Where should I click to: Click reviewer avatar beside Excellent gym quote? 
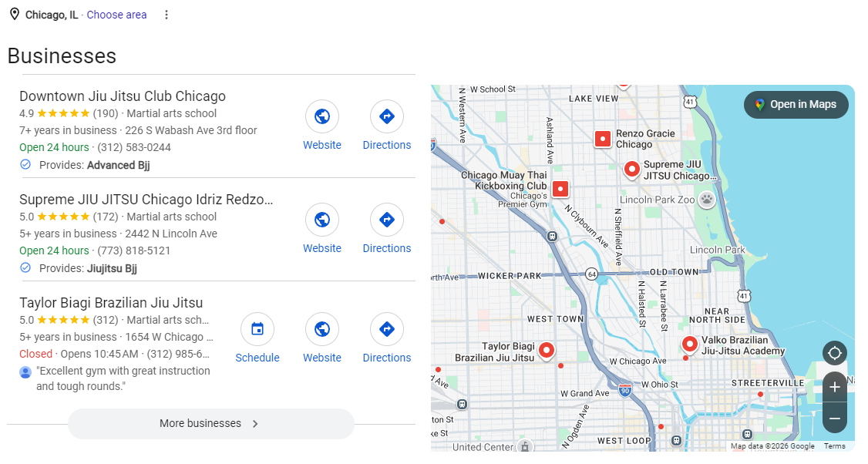pyautogui.click(x=25, y=372)
